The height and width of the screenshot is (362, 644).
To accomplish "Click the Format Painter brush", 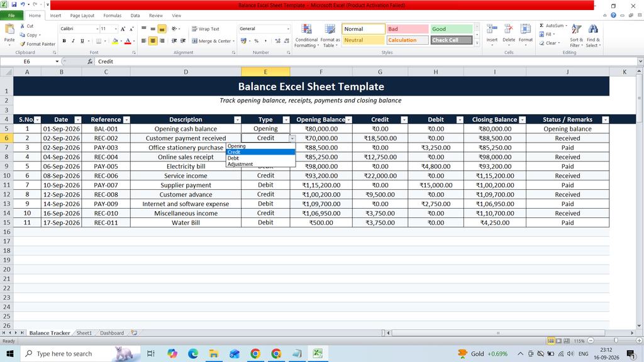I will (x=23, y=44).
